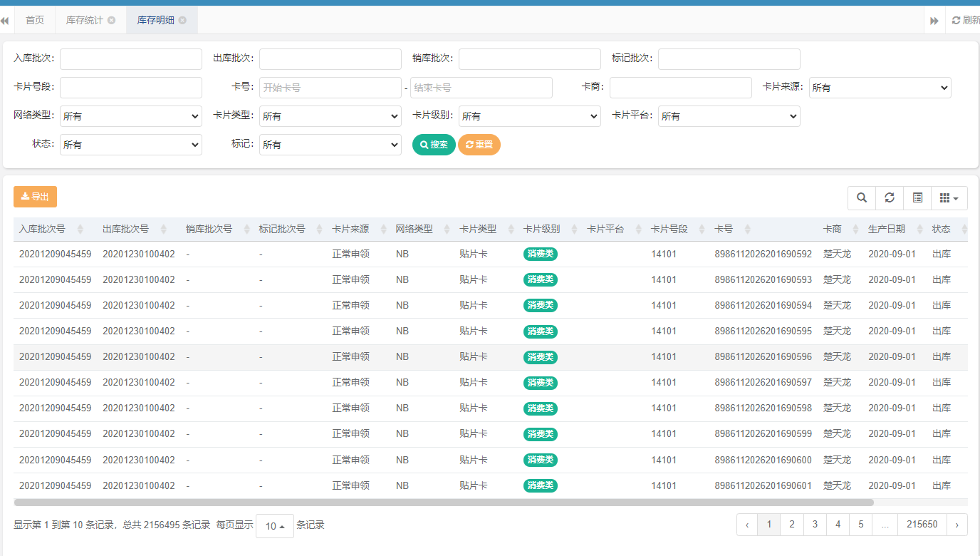Toggle card view icon in table toolbar
The height and width of the screenshot is (556, 980).
(x=917, y=198)
